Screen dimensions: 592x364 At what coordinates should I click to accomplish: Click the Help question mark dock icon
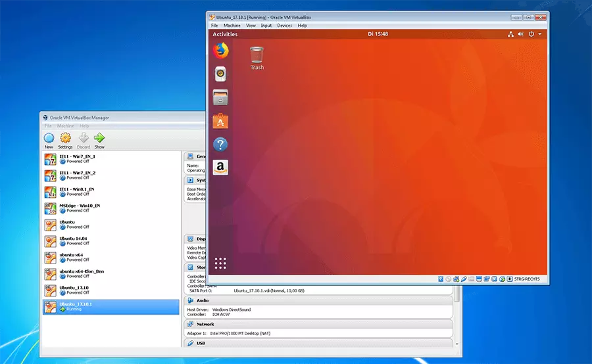point(221,144)
